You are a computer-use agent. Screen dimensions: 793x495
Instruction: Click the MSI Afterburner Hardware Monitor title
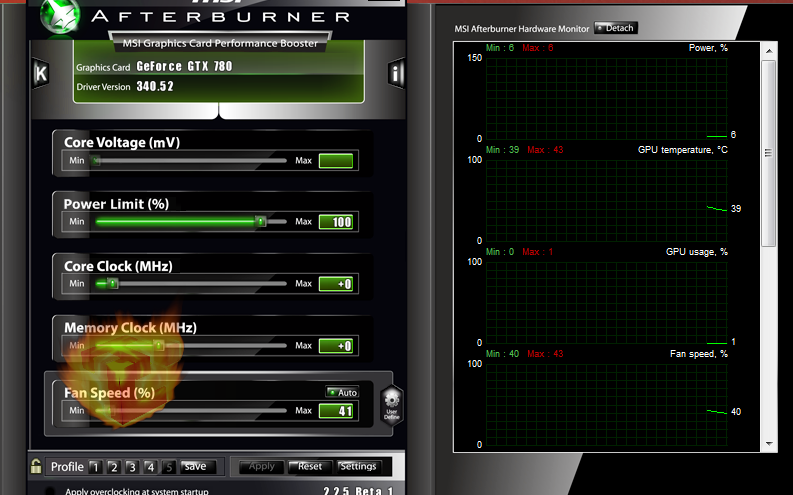pyautogui.click(x=521, y=29)
